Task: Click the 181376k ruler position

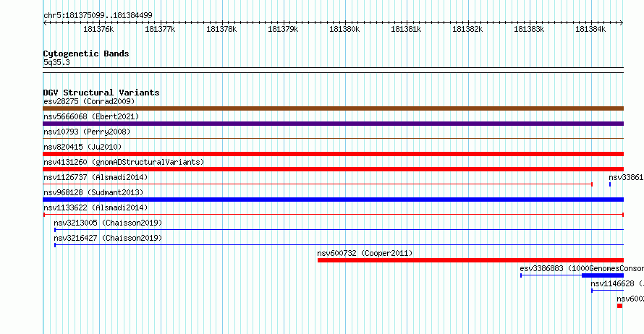Action: pyautogui.click(x=98, y=29)
